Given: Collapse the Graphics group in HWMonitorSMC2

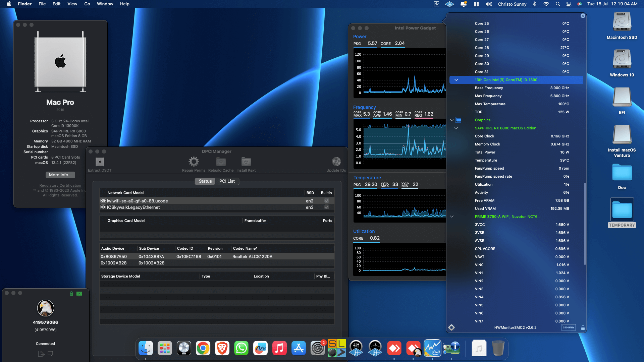Looking at the screenshot, I should (x=452, y=120).
